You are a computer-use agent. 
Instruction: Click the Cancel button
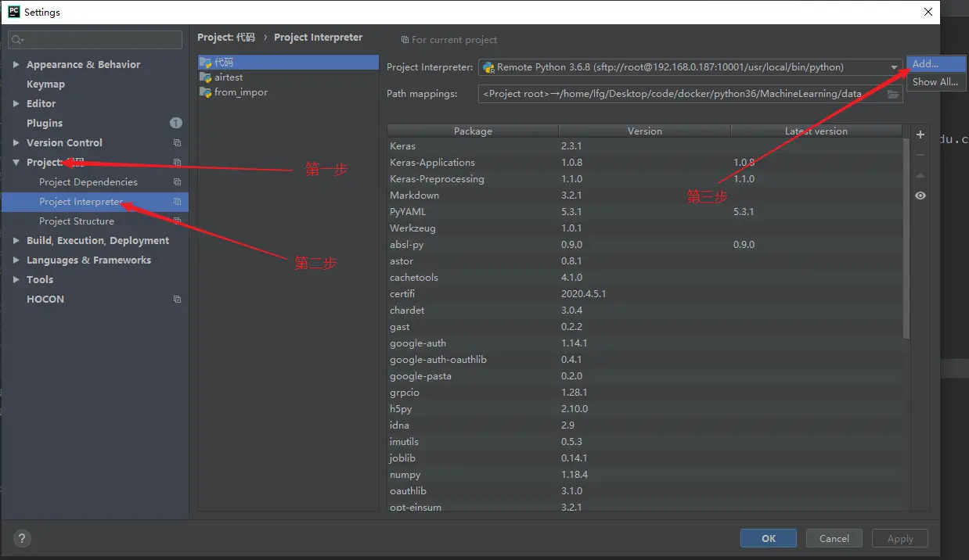click(834, 538)
